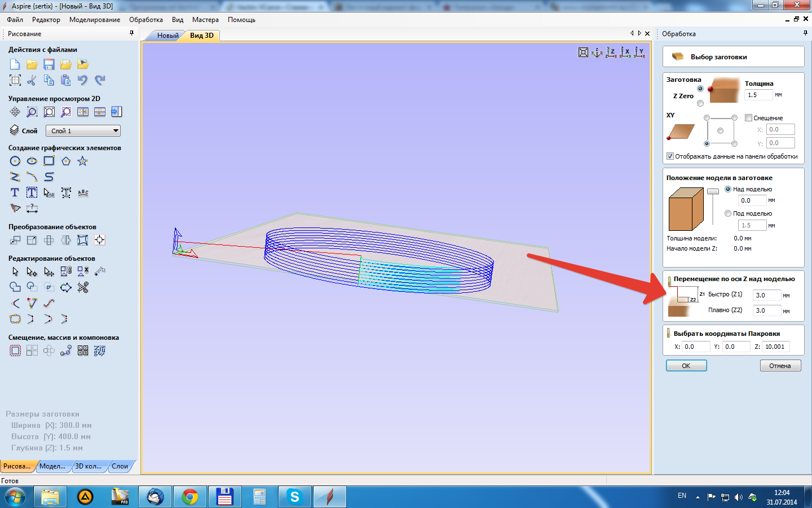The image size is (812, 508).
Task: Select the text-on-curve ABC tool
Action: point(83,193)
